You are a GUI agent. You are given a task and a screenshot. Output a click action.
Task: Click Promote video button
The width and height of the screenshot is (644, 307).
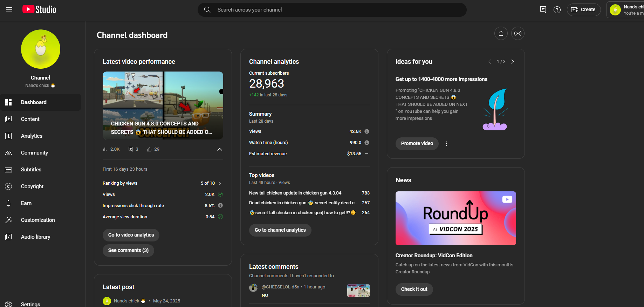[417, 143]
